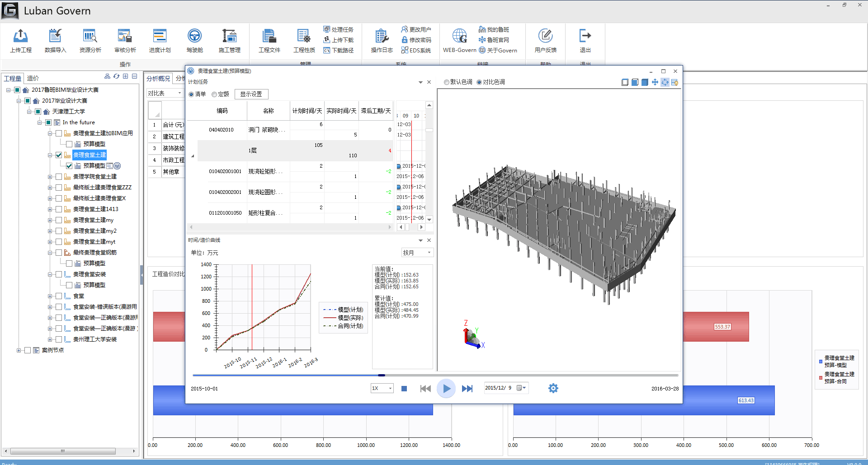Open the 资源分析 resource analysis tool
This screenshot has width=868, height=465.
(x=90, y=41)
